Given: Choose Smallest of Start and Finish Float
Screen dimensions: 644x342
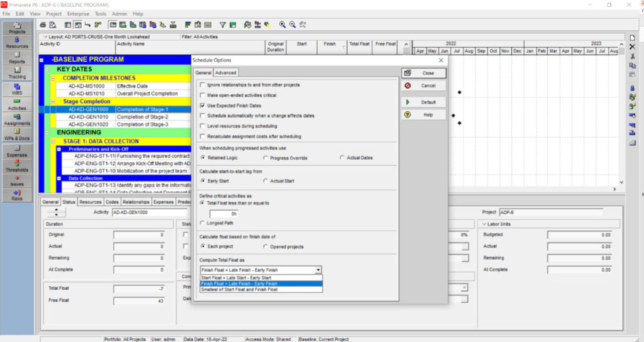Looking at the screenshot, I should (x=261, y=289).
